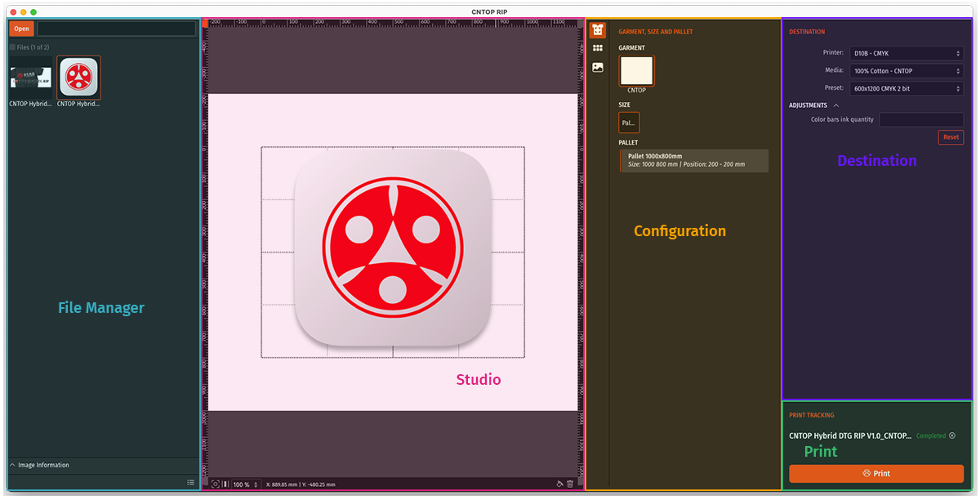Toggle list view icon in File Manager
This screenshot has height=500, width=980.
pyautogui.click(x=190, y=482)
